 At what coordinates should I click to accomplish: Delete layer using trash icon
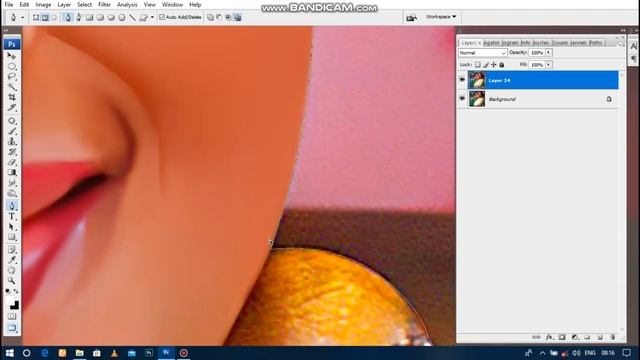[613, 337]
